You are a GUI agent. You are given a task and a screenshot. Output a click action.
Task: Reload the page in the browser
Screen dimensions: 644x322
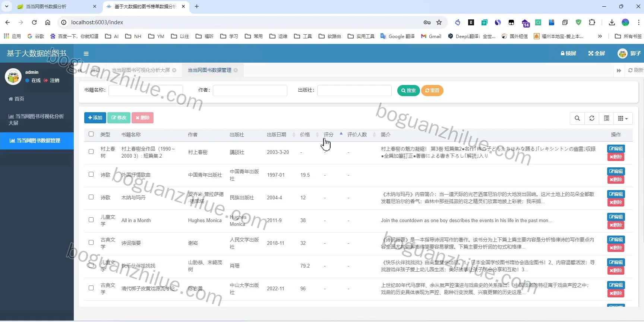click(34, 22)
